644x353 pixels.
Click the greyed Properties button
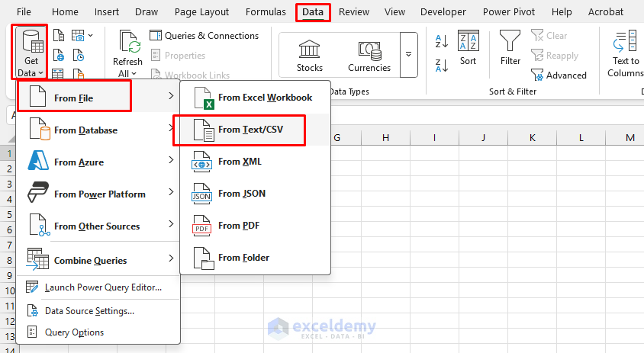tap(179, 56)
